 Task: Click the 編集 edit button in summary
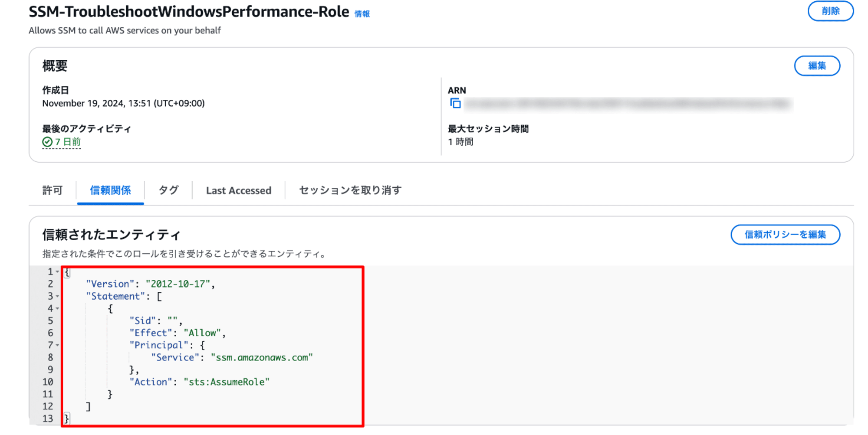(x=817, y=65)
